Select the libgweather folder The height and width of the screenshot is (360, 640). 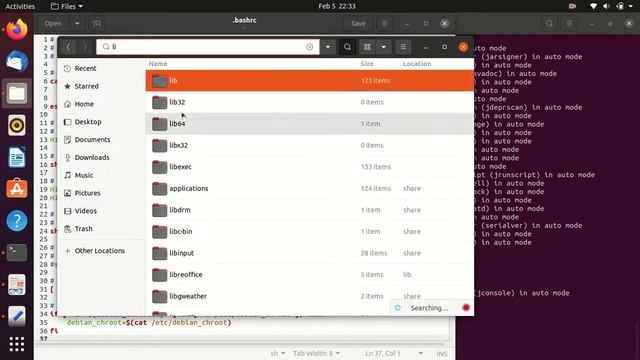309,296
